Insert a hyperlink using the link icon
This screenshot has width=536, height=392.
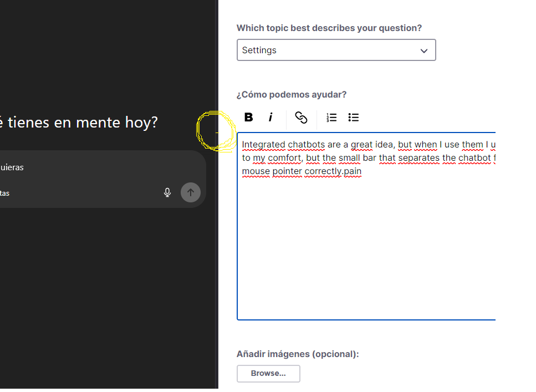[x=301, y=117]
